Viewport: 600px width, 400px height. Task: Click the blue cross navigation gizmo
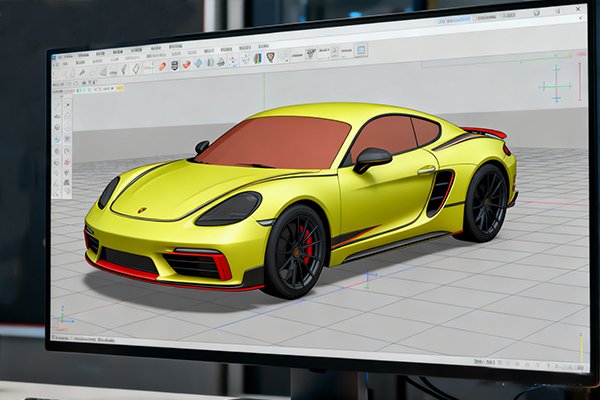(x=555, y=86)
